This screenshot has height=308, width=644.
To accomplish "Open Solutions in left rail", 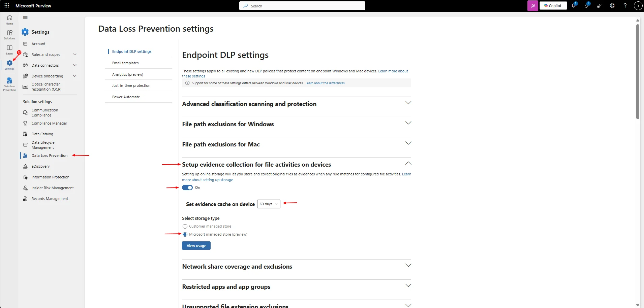I will click(x=9, y=35).
